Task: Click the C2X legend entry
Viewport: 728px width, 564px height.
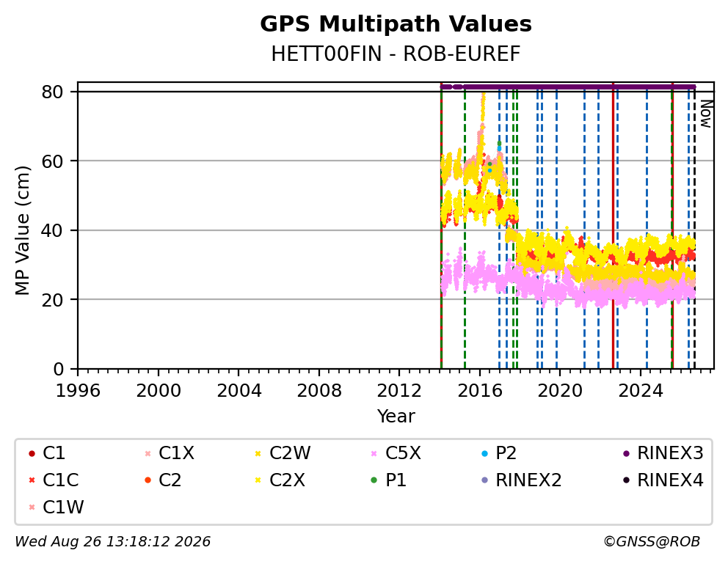Action: tap(280, 480)
